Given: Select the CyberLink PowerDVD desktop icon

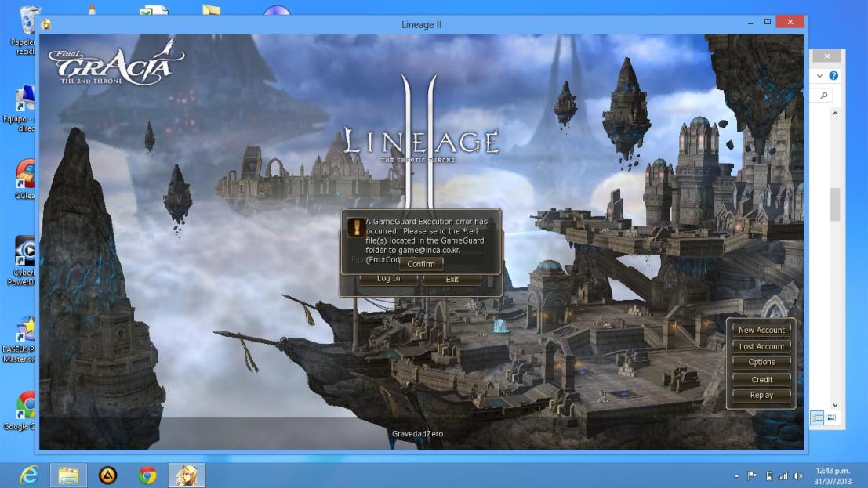Looking at the screenshot, I should (x=22, y=260).
